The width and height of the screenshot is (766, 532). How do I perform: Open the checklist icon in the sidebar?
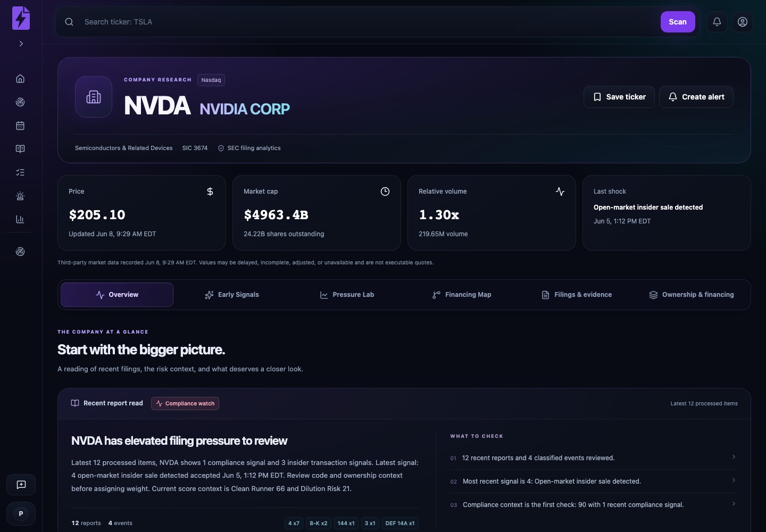20,172
